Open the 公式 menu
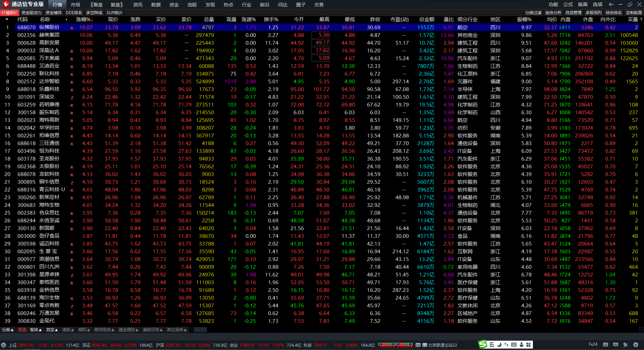The height and width of the screenshot is (350, 644). tap(568, 4)
